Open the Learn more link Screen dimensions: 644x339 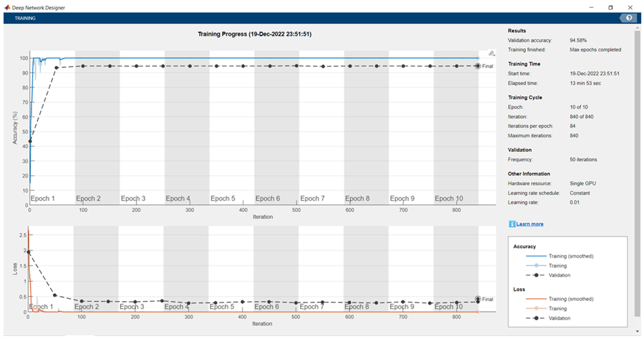(x=530, y=224)
